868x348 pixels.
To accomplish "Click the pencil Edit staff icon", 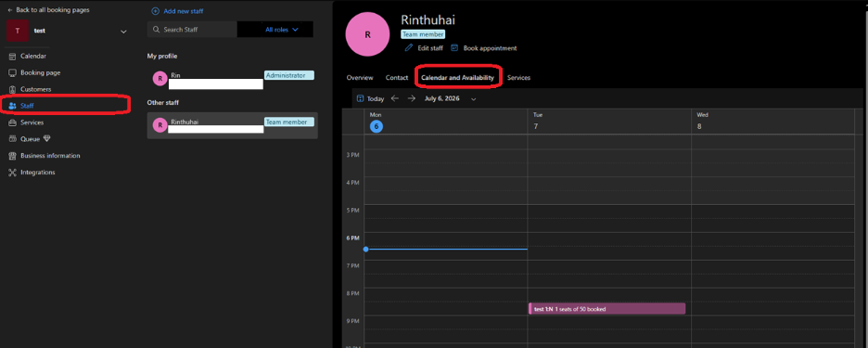I will click(409, 48).
